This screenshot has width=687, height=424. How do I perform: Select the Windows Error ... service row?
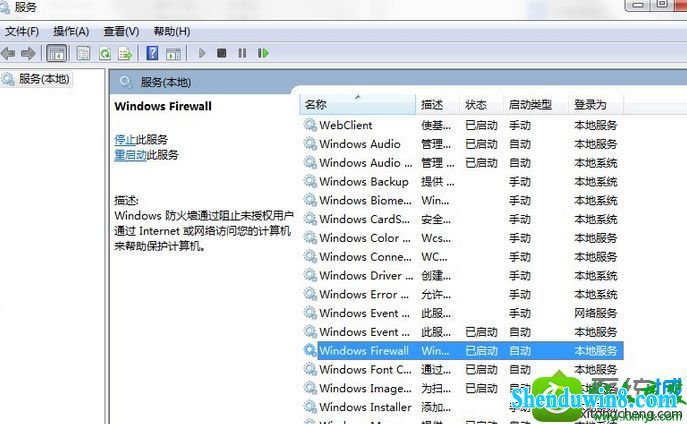click(462, 295)
